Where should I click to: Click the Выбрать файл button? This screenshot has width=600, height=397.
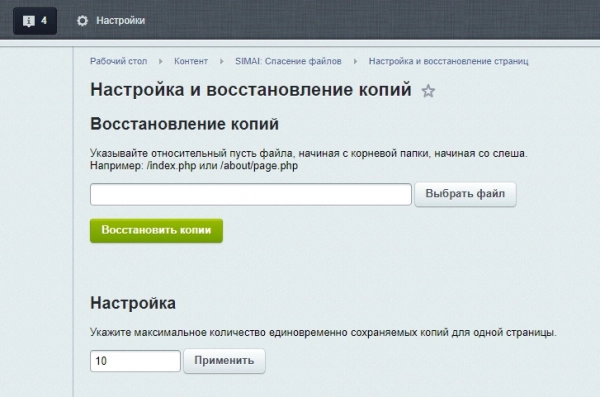click(x=465, y=194)
